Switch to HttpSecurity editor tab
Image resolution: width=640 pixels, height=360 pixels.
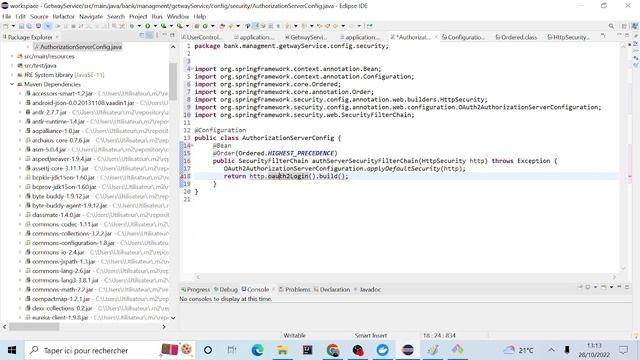569,37
